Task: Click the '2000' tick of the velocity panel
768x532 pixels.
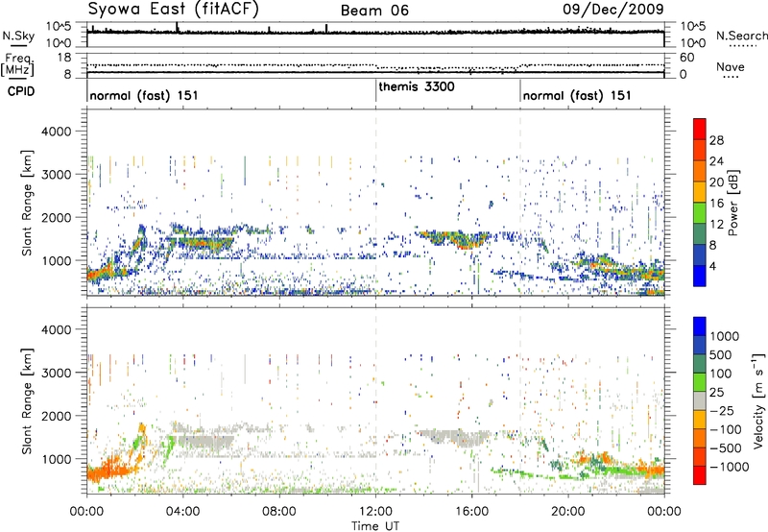Action: [x=56, y=416]
